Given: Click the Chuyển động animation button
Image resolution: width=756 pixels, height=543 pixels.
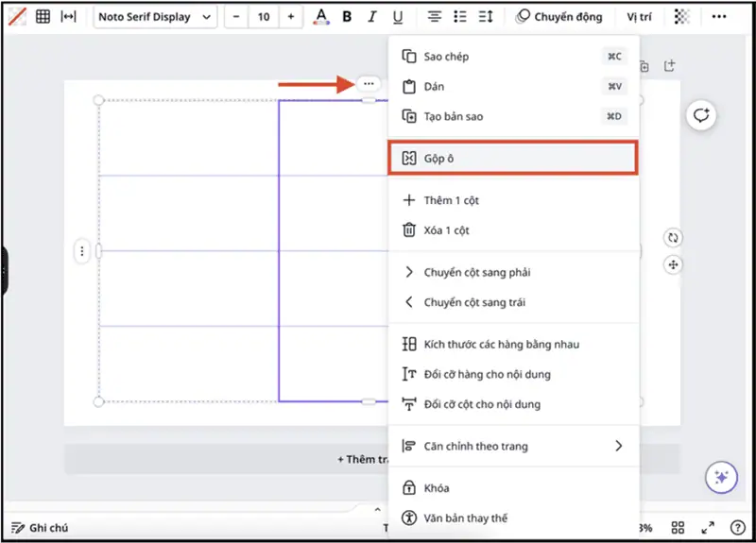Looking at the screenshot, I should click(x=558, y=17).
